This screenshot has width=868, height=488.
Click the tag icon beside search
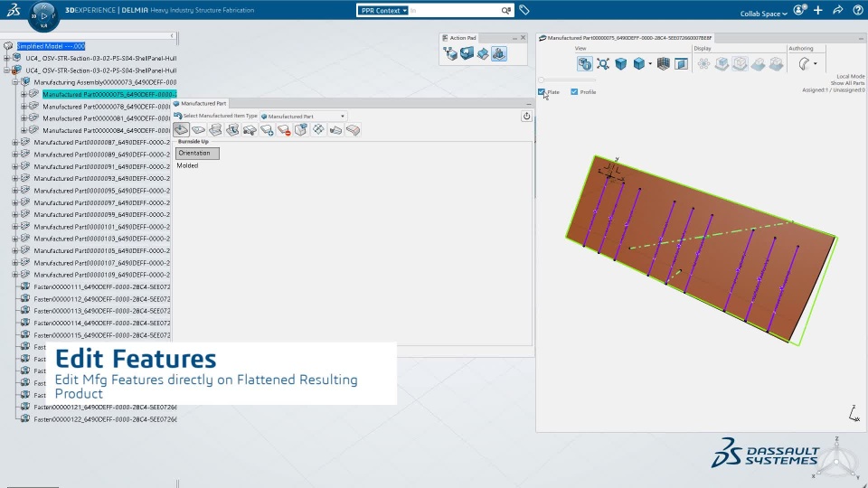524,10
